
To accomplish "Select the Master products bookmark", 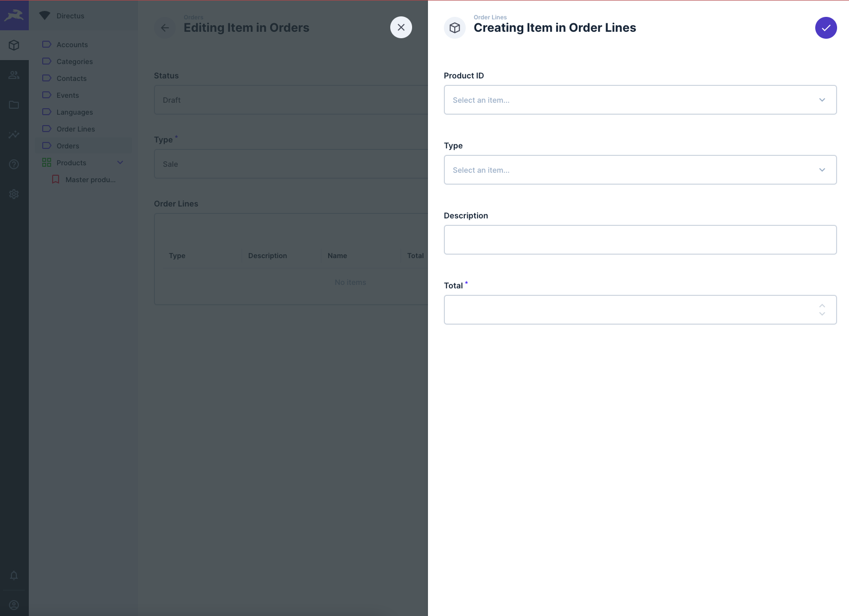I will click(x=91, y=179).
